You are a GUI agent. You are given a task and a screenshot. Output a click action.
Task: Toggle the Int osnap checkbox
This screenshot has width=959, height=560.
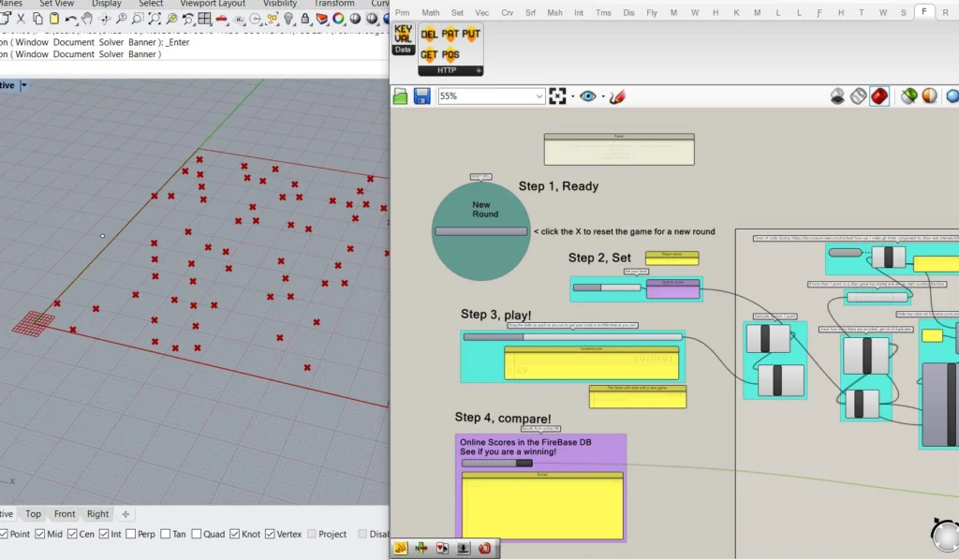104,534
